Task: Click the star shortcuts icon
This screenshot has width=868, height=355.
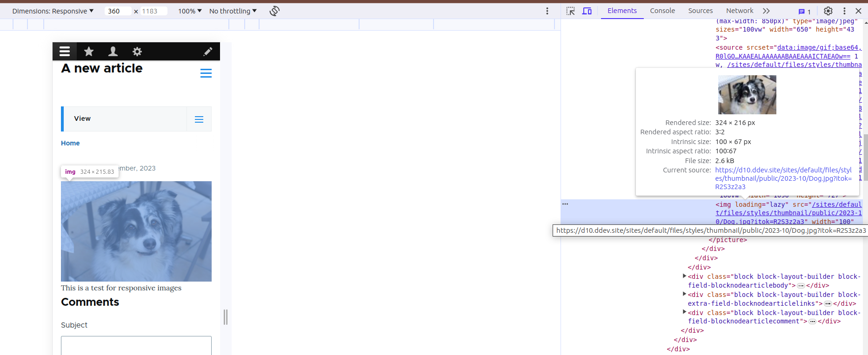Action: tap(89, 51)
